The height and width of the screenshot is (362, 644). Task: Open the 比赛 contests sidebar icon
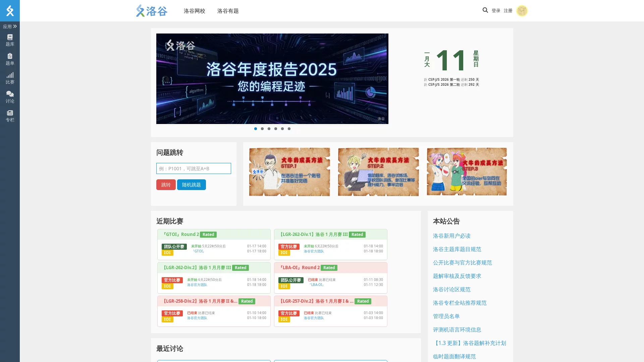(10, 78)
